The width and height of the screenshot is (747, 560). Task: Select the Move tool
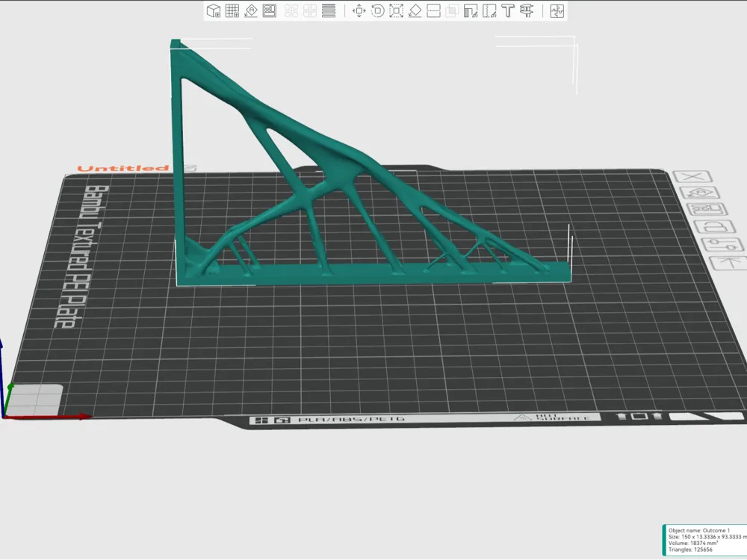coord(359,11)
